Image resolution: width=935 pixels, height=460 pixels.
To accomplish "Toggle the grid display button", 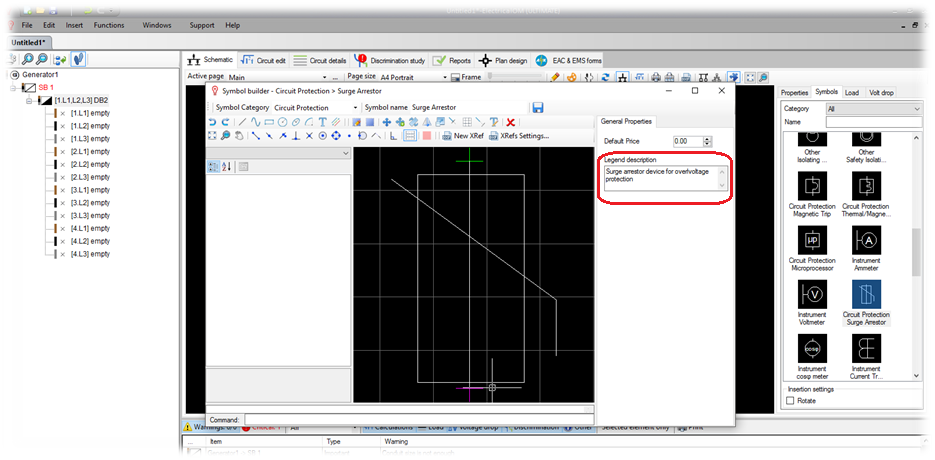I will [x=410, y=135].
